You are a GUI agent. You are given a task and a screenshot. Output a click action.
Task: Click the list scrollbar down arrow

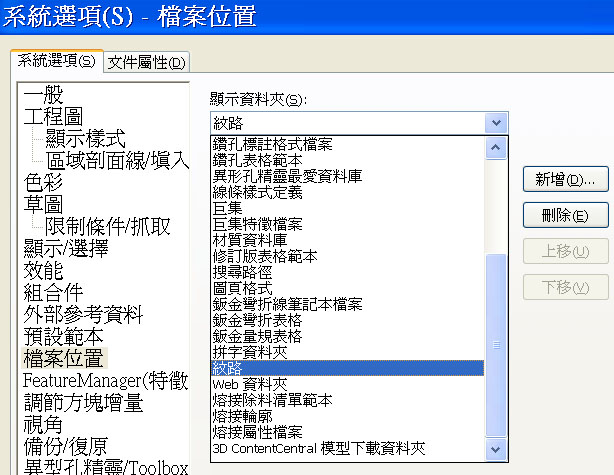coord(496,449)
